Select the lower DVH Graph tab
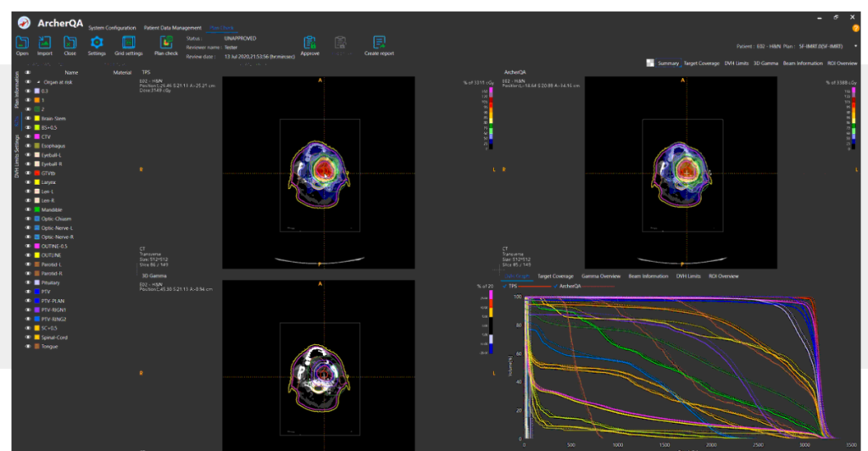The image size is (868, 451). (517, 276)
